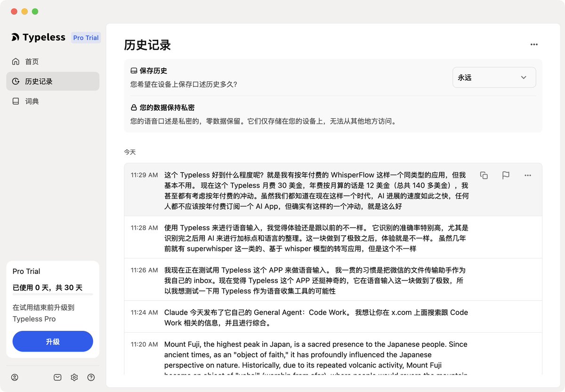Copy the 11:29 AM entry text
Viewport: 565px width, 392px height.
tap(484, 176)
